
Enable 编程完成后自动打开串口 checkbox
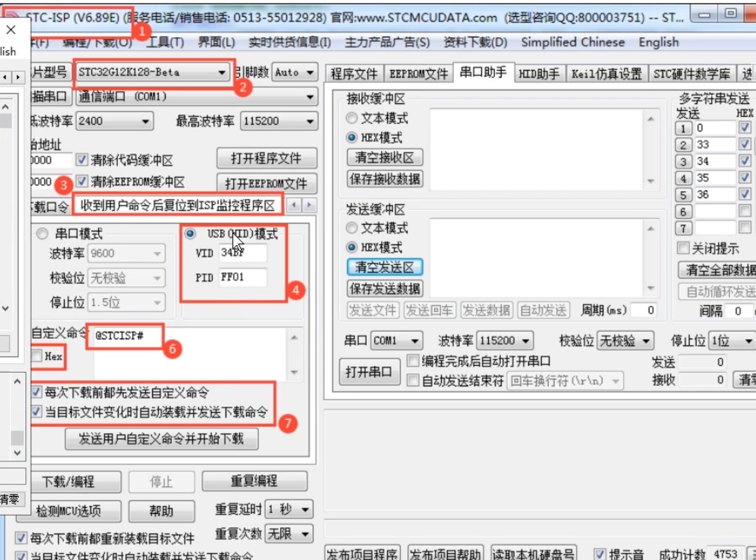pyautogui.click(x=413, y=361)
